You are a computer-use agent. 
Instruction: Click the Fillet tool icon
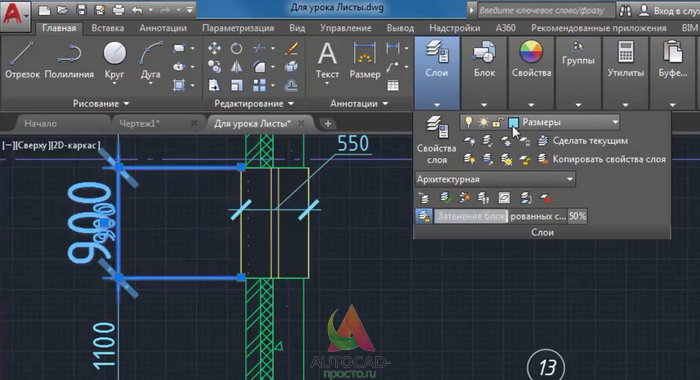[259, 67]
